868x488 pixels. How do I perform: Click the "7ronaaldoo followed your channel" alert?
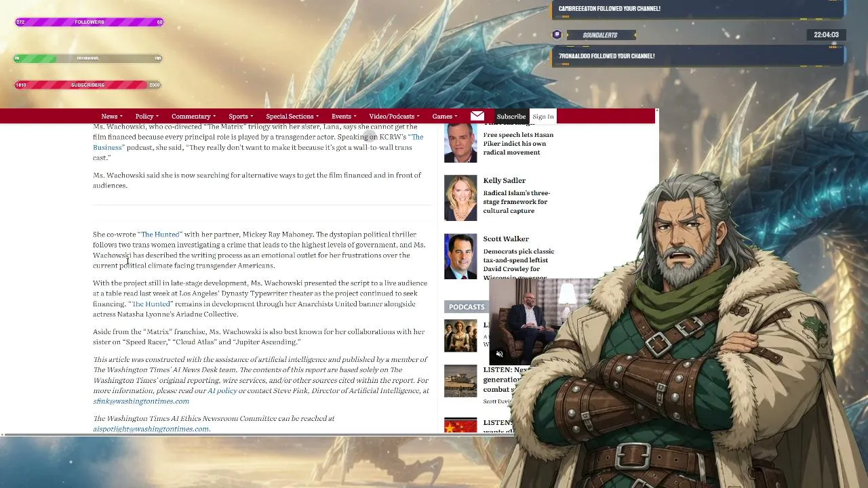pos(698,56)
